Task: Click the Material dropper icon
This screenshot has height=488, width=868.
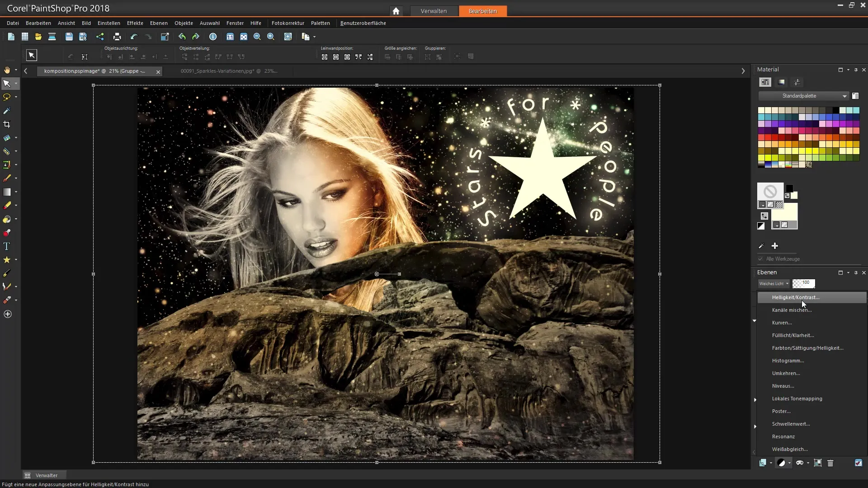Action: click(x=761, y=246)
